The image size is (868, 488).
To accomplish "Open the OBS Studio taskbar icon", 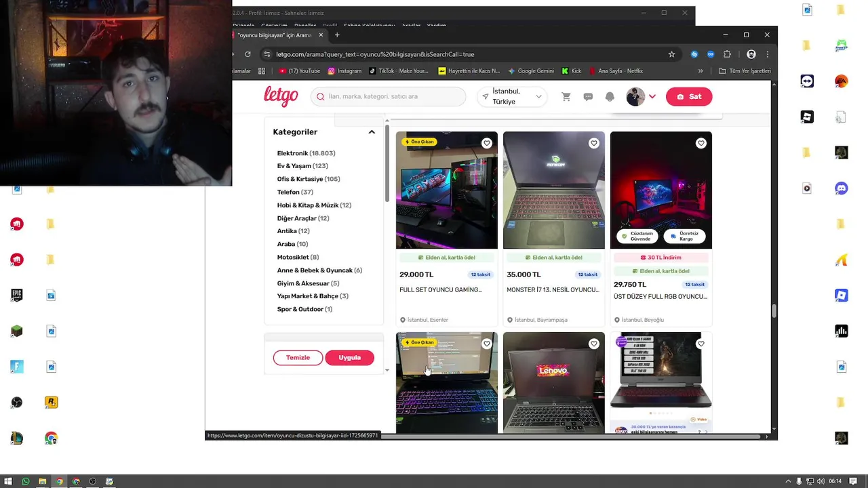I will click(x=93, y=481).
